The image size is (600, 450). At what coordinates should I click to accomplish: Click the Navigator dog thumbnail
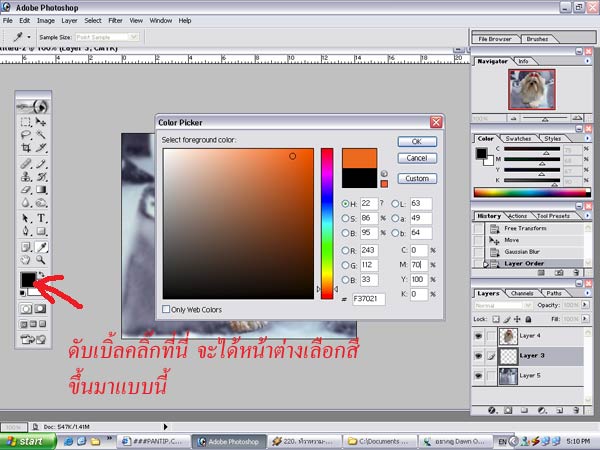coord(532,89)
